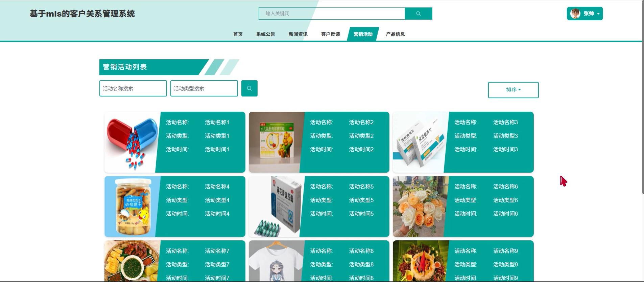Screen dimensions: 644x282
Task: Click the text 活动类型1
Action: point(217,136)
